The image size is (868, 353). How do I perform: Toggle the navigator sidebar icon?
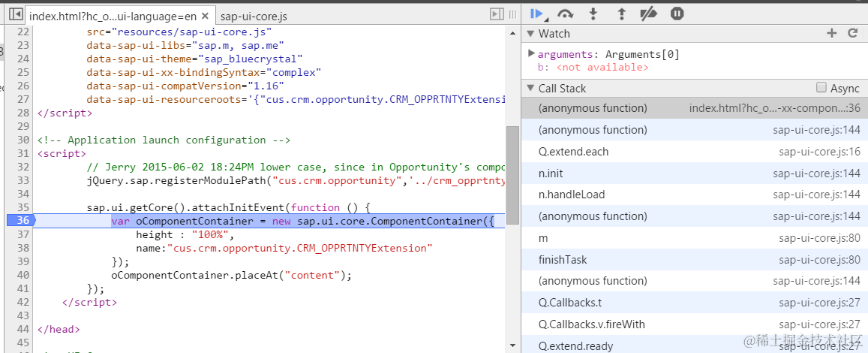pos(17,14)
